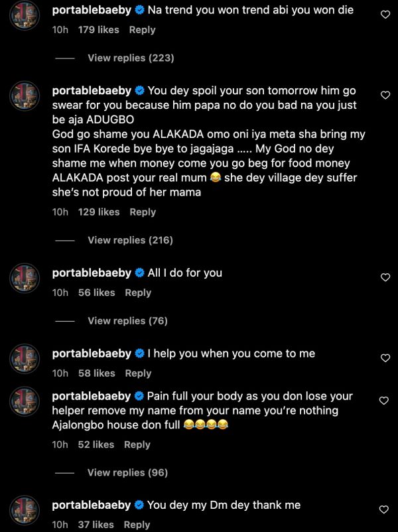
Task: Click profile picture next to 'You dey my Dm' comment
Action: click(x=26, y=511)
